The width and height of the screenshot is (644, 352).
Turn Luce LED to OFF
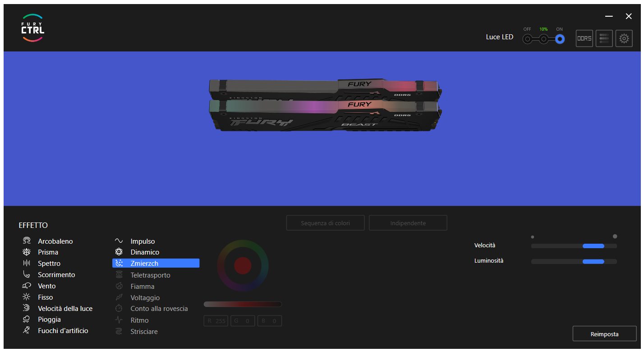(527, 39)
